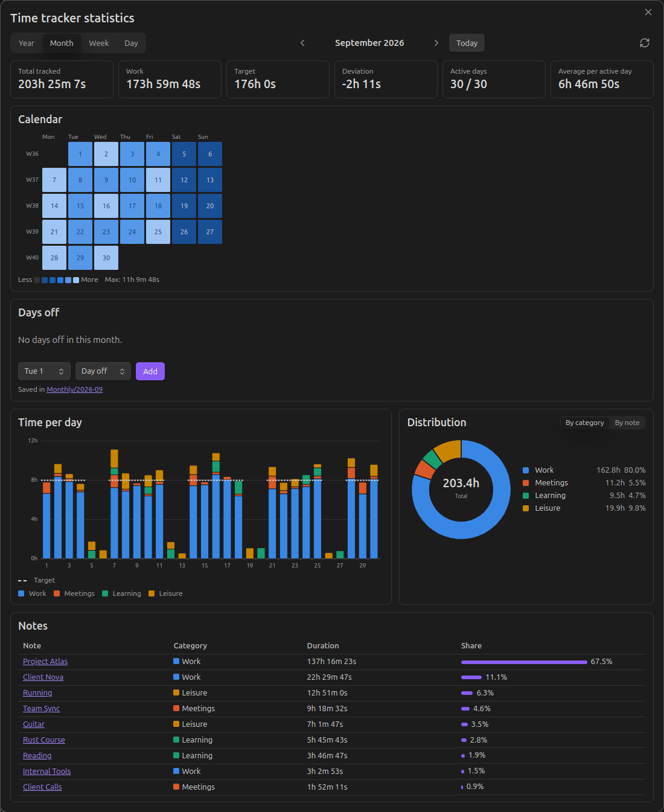Screen dimensions: 664x812
Task: Click the Deviation -2h 11s card
Action: tap(386, 79)
